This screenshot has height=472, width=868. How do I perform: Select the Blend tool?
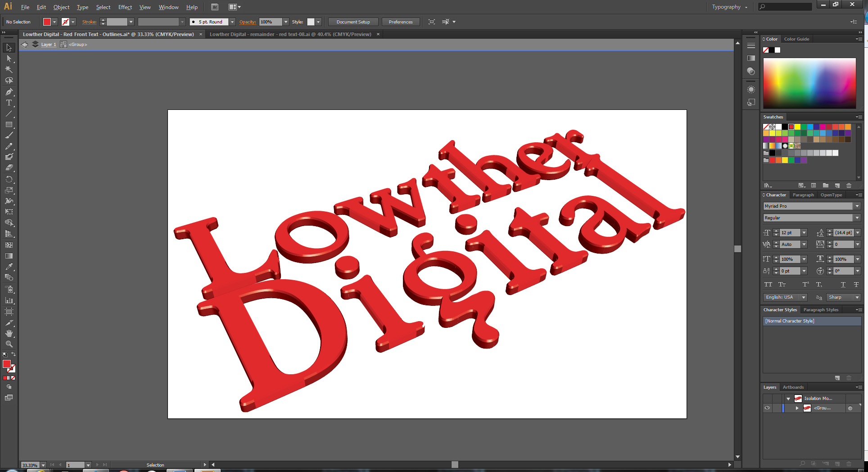point(9,277)
